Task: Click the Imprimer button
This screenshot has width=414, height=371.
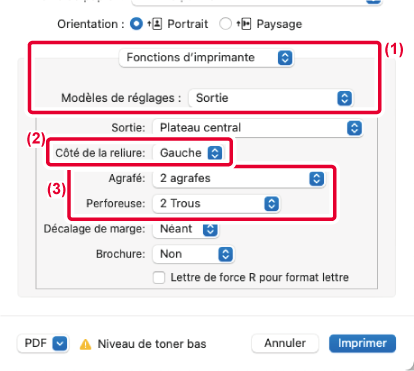Action: pyautogui.click(x=362, y=343)
